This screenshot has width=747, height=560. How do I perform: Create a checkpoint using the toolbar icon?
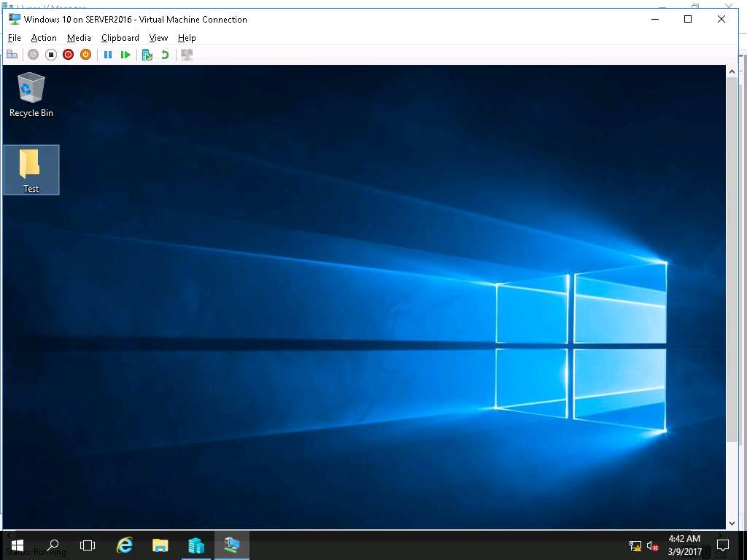[x=147, y=55]
